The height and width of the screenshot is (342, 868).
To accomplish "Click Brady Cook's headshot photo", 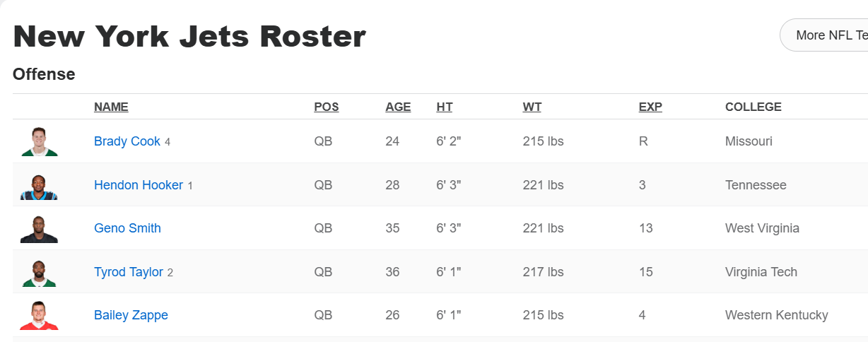I will coord(39,141).
